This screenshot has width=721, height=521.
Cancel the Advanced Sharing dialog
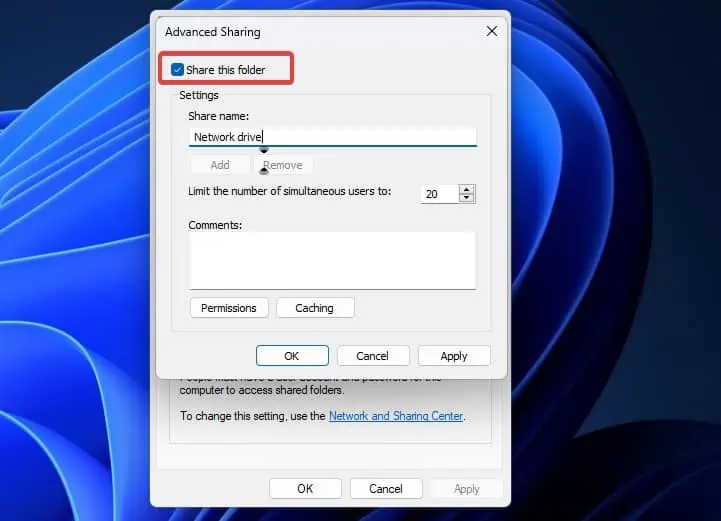coord(373,356)
